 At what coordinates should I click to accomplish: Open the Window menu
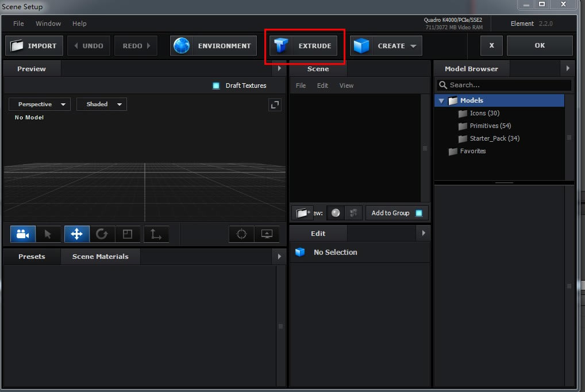pos(48,24)
